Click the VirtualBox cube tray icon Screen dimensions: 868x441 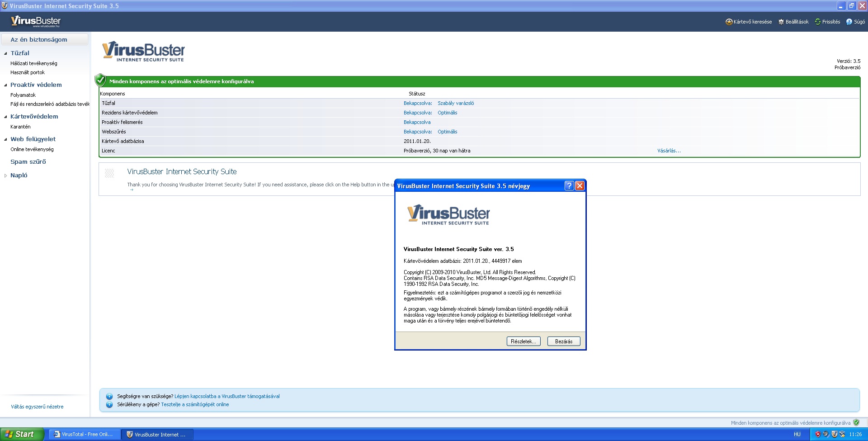point(842,434)
